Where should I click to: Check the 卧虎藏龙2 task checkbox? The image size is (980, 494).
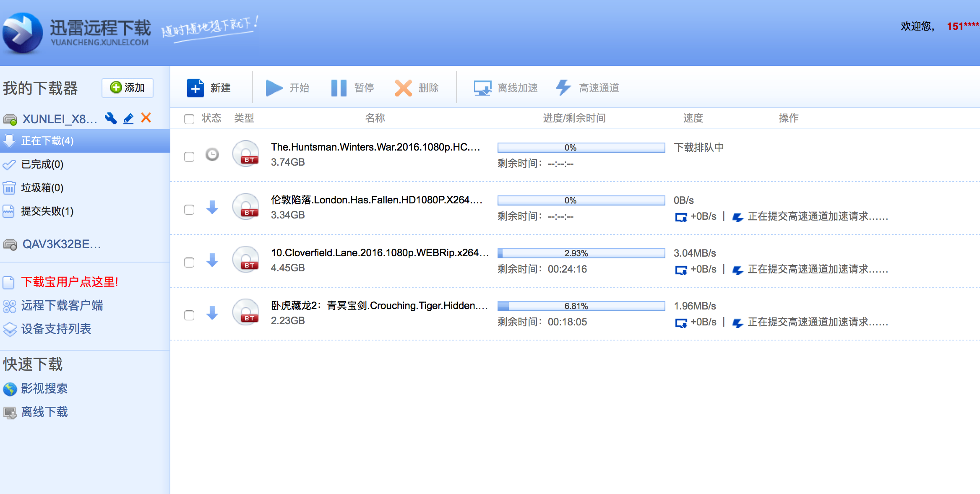[x=189, y=315]
